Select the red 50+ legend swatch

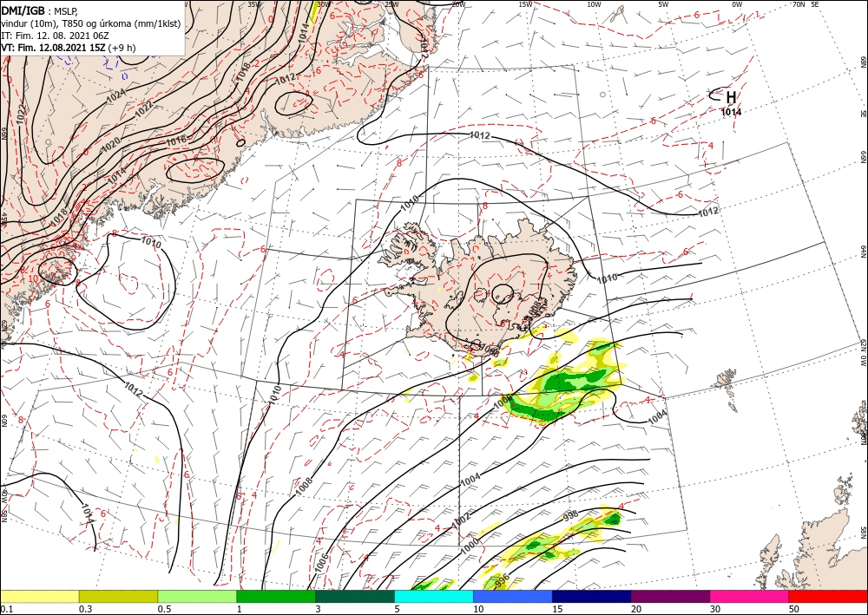828,596
